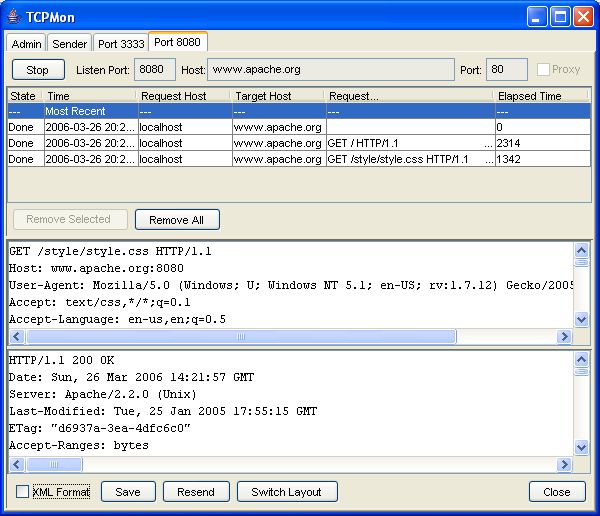Screen dimensions: 600x516
Task: Click the Switch Layout button
Action: pyautogui.click(x=286, y=492)
